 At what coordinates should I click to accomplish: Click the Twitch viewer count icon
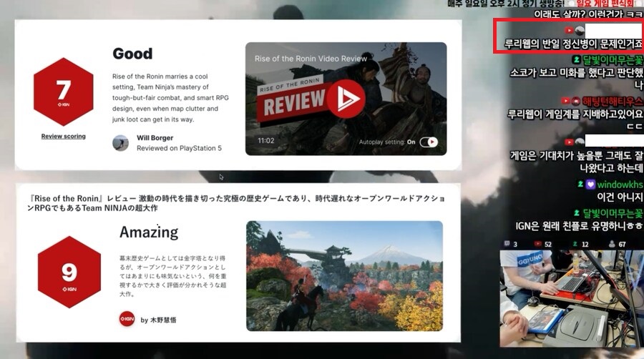506,245
